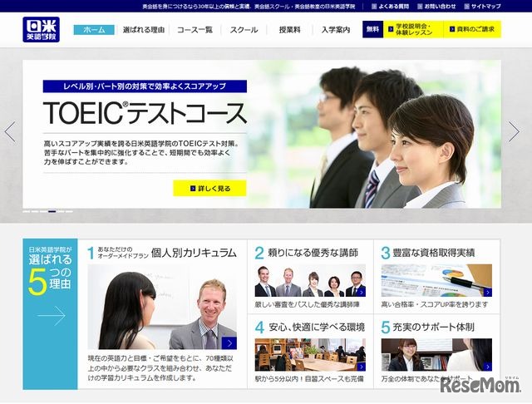Click the 駅から5分以内！自習スペースも完備 caption
532x404 pixels.
(309, 379)
